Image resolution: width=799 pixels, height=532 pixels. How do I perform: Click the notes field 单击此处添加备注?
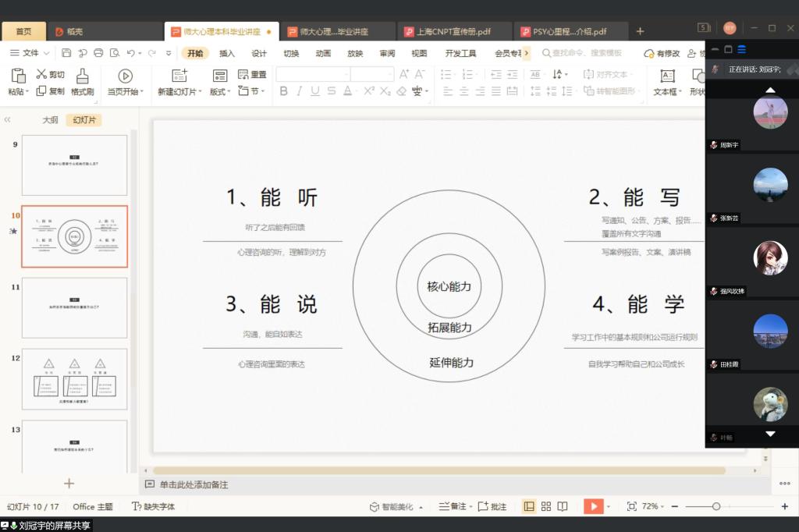[x=194, y=484]
